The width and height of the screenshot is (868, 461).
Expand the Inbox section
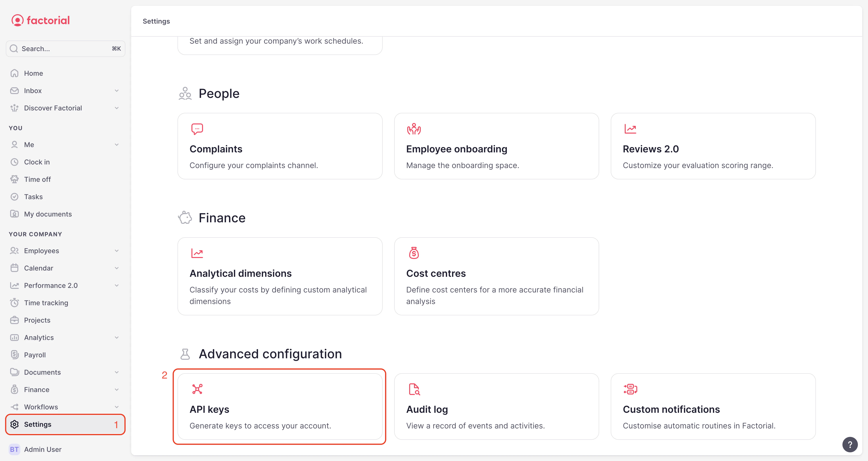[x=117, y=90]
